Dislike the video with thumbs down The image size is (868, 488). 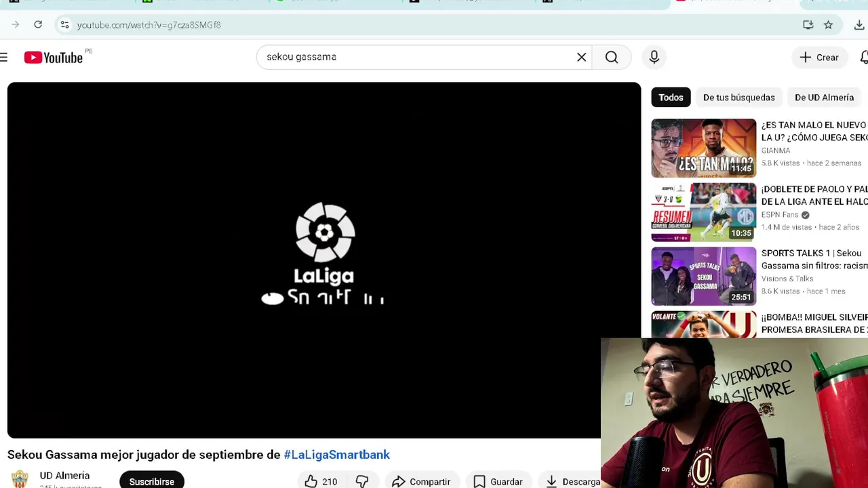tap(362, 481)
